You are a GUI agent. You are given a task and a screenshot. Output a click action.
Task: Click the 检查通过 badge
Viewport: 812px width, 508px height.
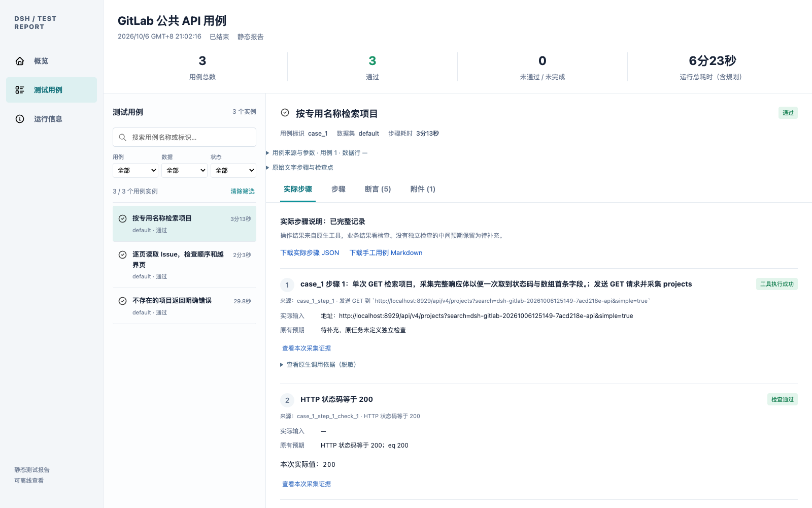783,399
